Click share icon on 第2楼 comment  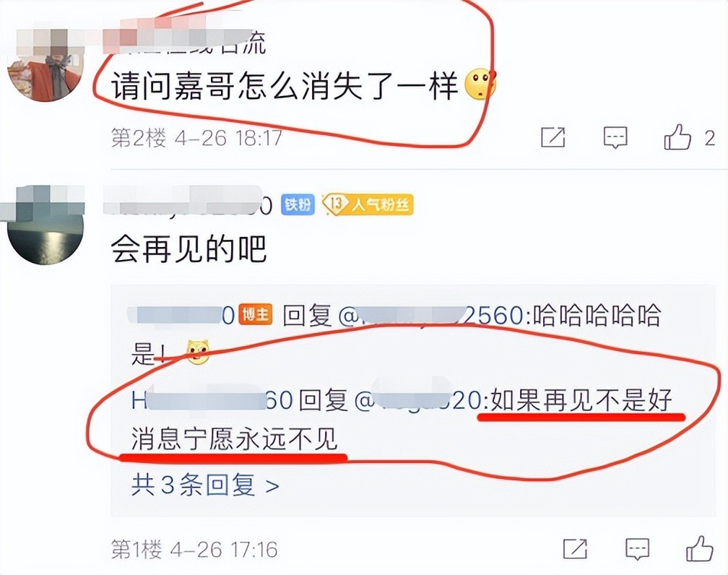(x=553, y=137)
